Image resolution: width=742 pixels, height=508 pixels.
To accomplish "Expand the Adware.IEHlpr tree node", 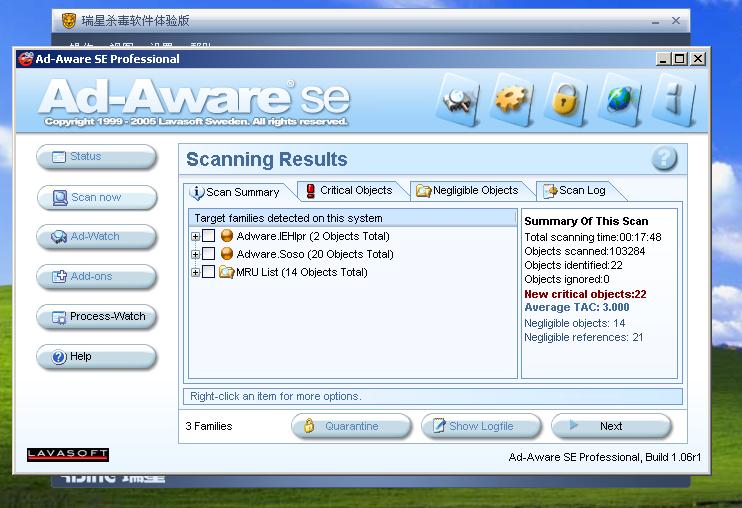I will click(195, 236).
